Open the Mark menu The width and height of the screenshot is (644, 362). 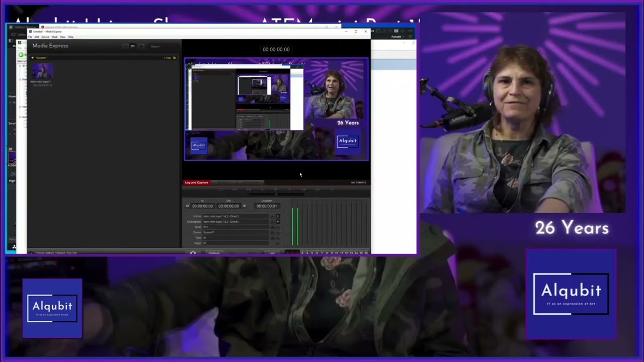click(x=54, y=37)
